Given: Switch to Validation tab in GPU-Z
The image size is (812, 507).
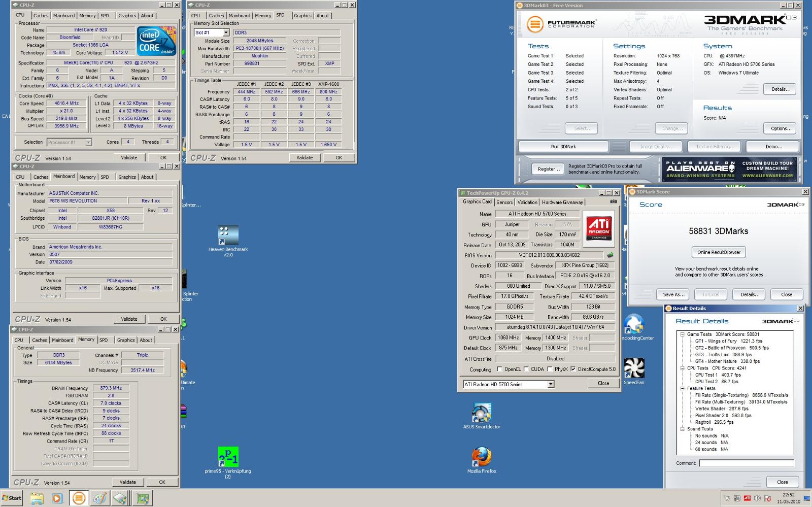Looking at the screenshot, I should coord(527,202).
